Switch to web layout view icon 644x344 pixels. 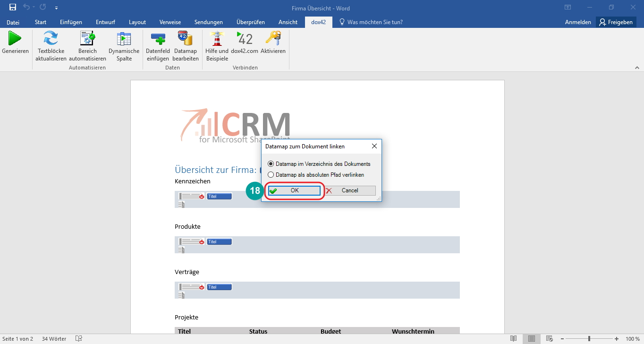tap(550, 339)
